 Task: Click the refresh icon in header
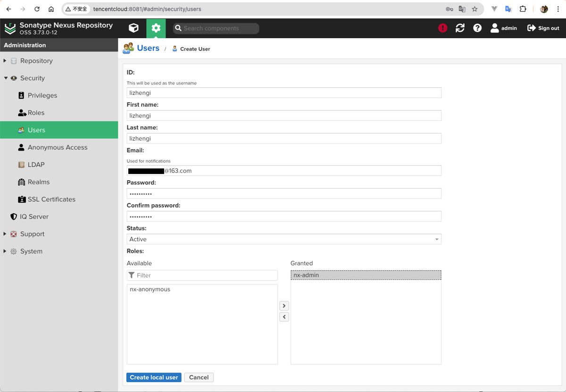460,28
